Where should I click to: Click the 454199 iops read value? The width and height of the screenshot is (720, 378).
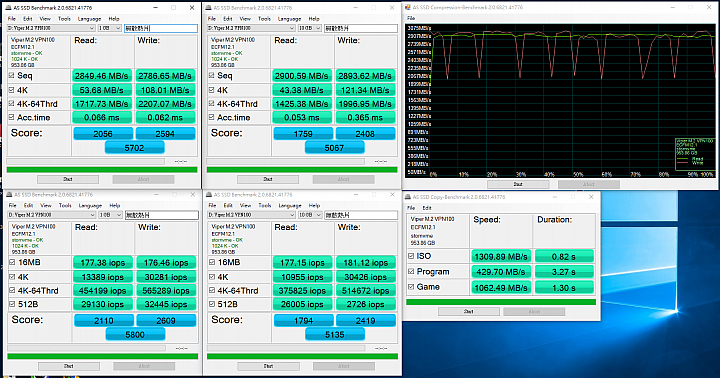103,291
